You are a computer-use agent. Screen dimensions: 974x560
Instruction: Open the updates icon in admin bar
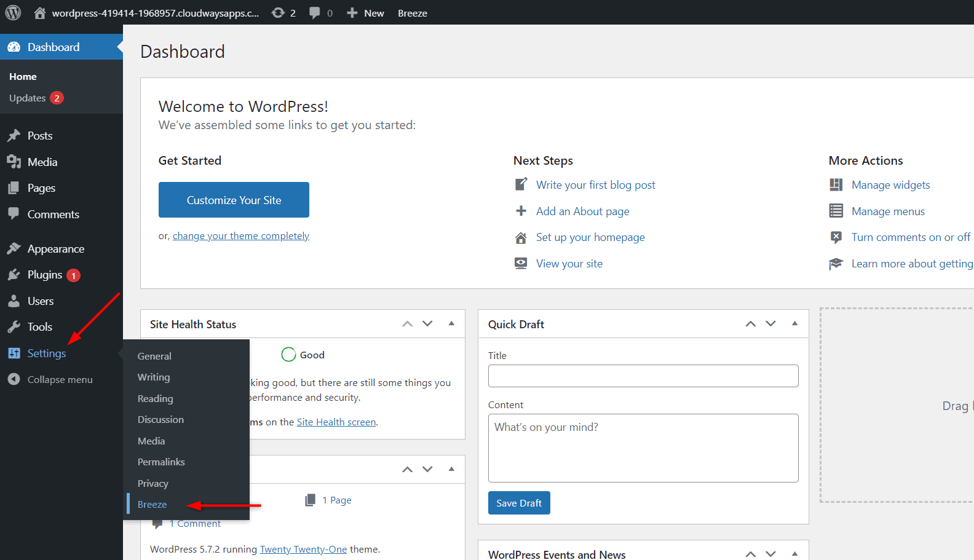point(278,13)
